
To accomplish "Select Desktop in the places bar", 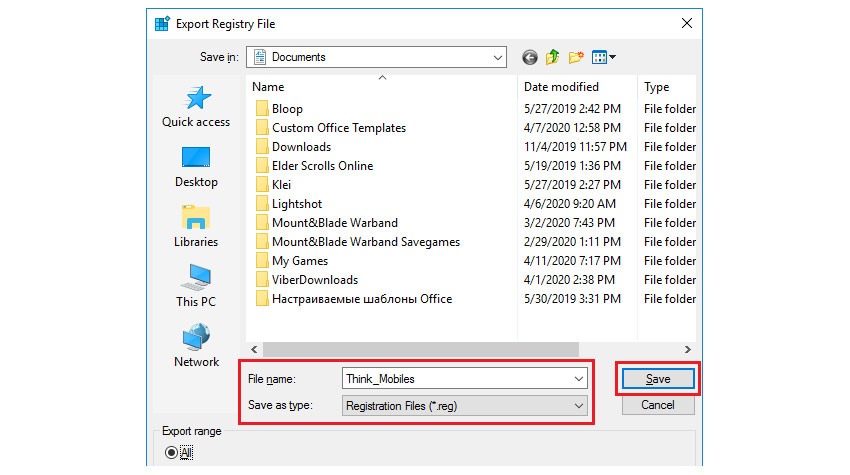I will [196, 167].
